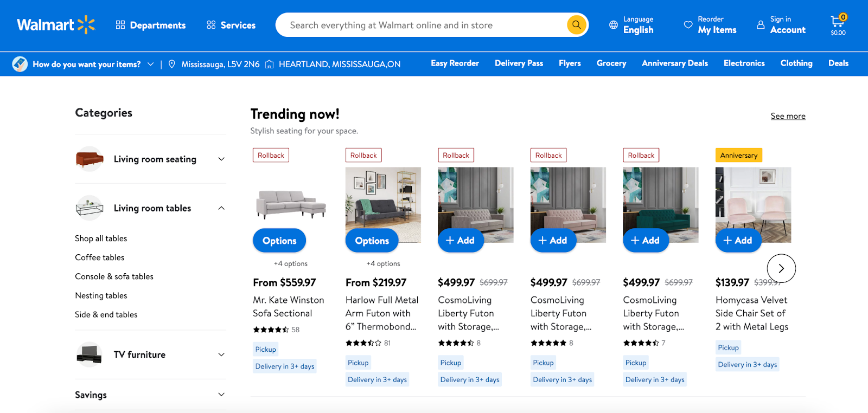Click the See more link
868x413 pixels.
pos(788,116)
